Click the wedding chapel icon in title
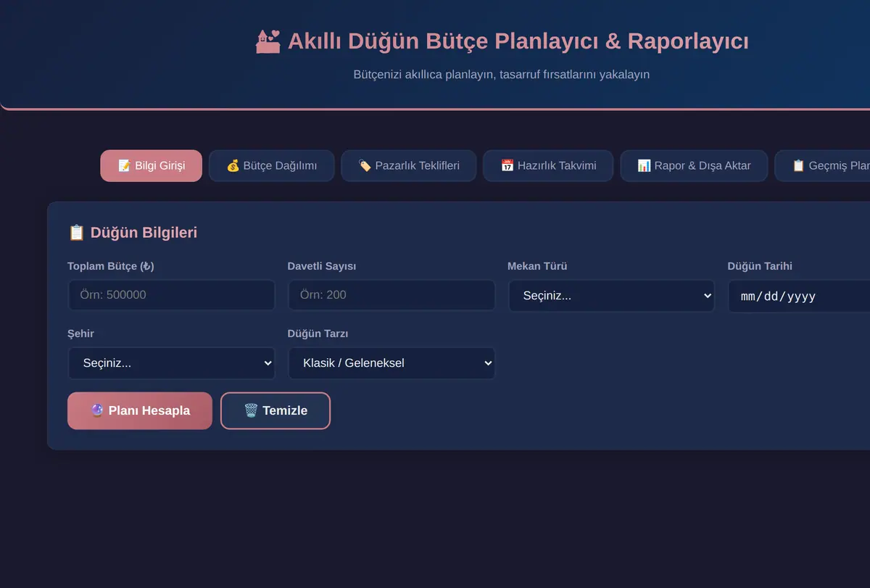The height and width of the screenshot is (588, 870). coord(268,41)
